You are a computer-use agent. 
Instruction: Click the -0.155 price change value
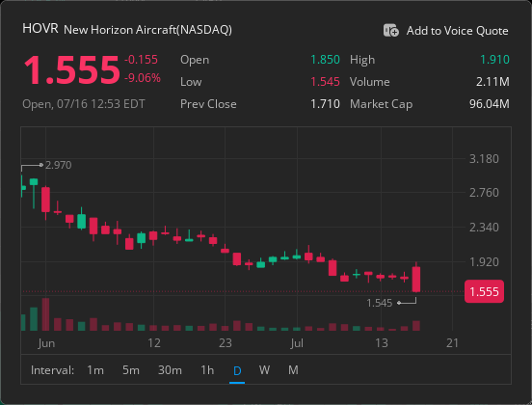[141, 60]
